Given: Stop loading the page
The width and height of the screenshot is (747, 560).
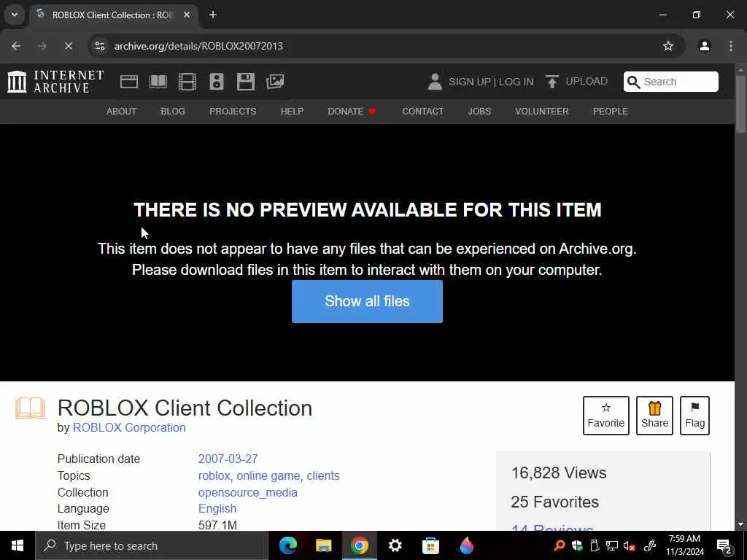Looking at the screenshot, I should pyautogui.click(x=68, y=46).
